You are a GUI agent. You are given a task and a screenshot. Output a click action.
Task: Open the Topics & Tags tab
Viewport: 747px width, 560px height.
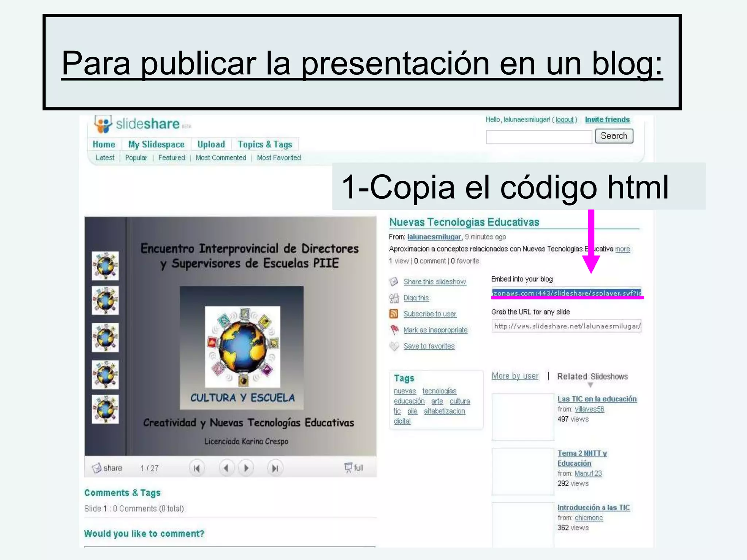pyautogui.click(x=265, y=144)
